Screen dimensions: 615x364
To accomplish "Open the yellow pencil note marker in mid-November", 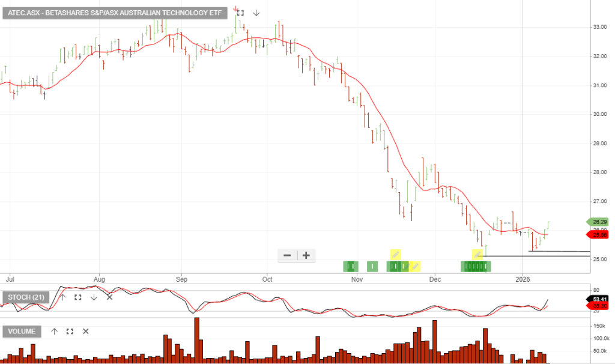I will (x=395, y=255).
